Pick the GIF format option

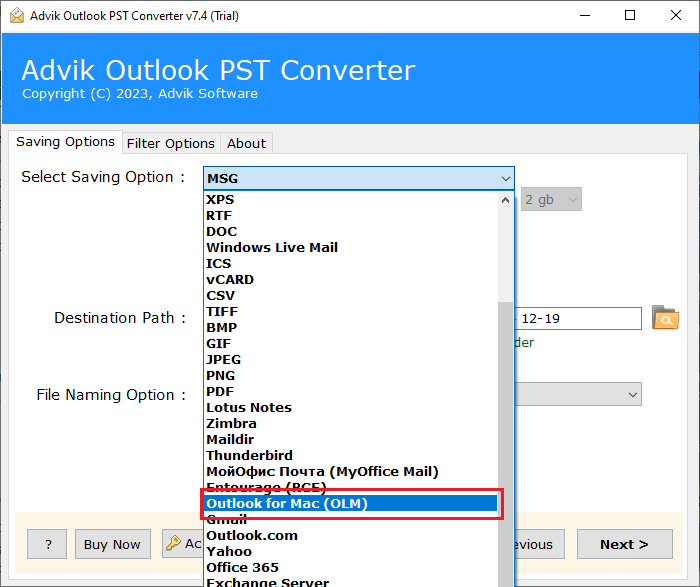pyautogui.click(x=351, y=344)
